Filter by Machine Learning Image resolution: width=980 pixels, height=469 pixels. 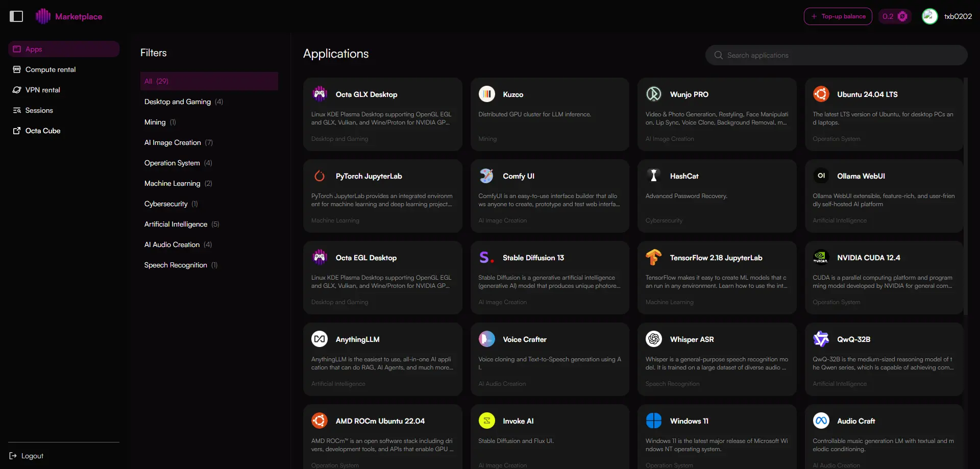click(209, 183)
